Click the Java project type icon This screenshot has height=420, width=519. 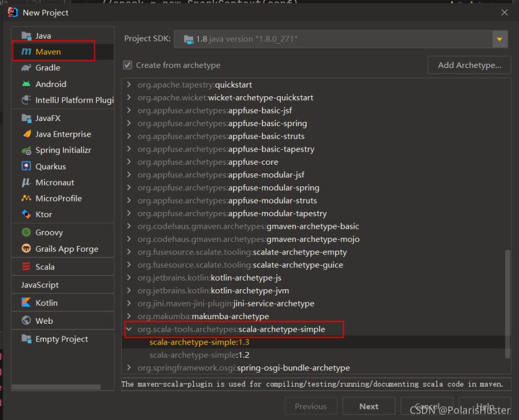click(x=26, y=35)
